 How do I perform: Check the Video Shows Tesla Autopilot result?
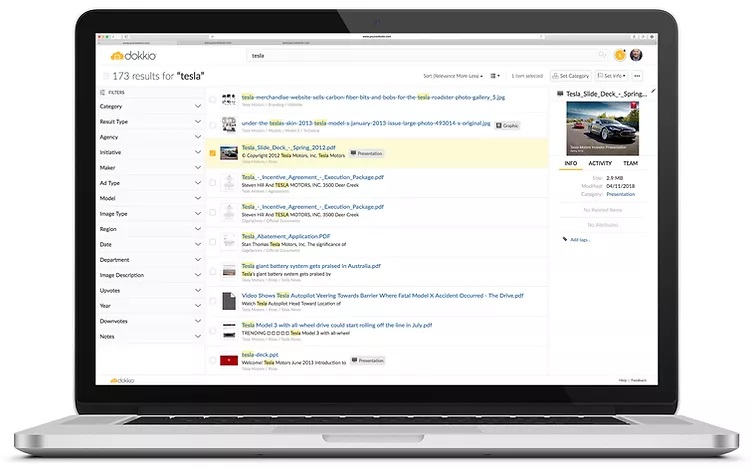(x=213, y=301)
